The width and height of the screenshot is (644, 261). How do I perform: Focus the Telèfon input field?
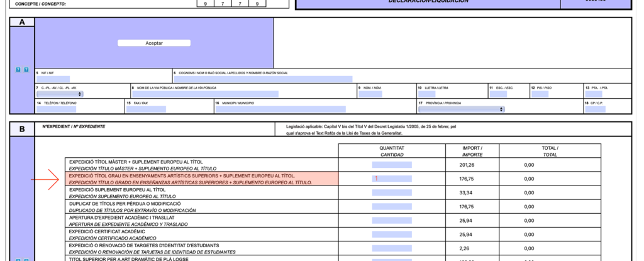coord(55,109)
